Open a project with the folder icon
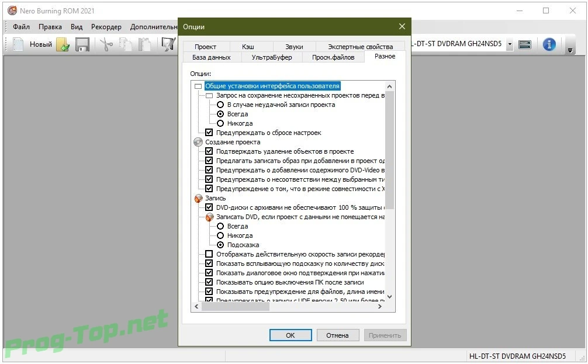The height and width of the screenshot is (364, 588). tap(63, 44)
